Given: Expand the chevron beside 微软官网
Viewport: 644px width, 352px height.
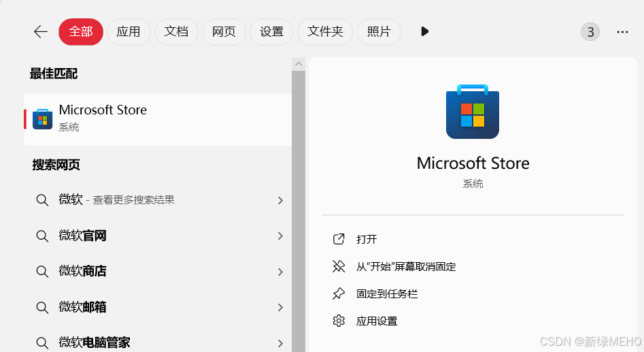Looking at the screenshot, I should tap(280, 236).
